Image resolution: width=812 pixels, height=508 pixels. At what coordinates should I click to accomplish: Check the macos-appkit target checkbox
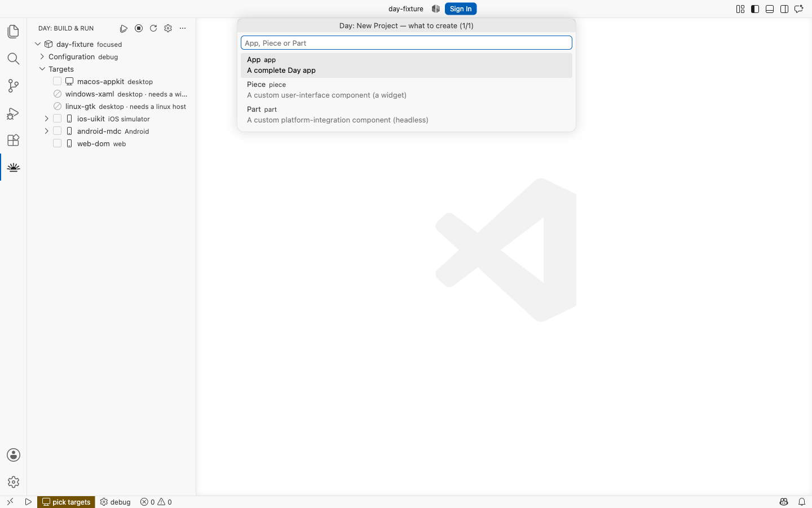pyautogui.click(x=57, y=81)
